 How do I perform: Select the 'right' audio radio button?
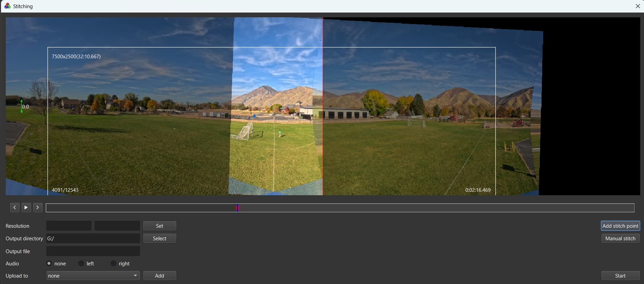pyautogui.click(x=113, y=263)
